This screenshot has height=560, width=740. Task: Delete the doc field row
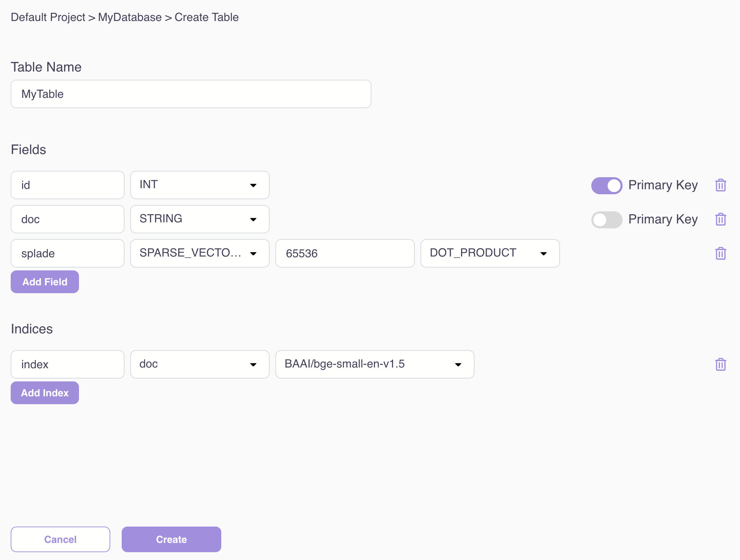pos(720,219)
